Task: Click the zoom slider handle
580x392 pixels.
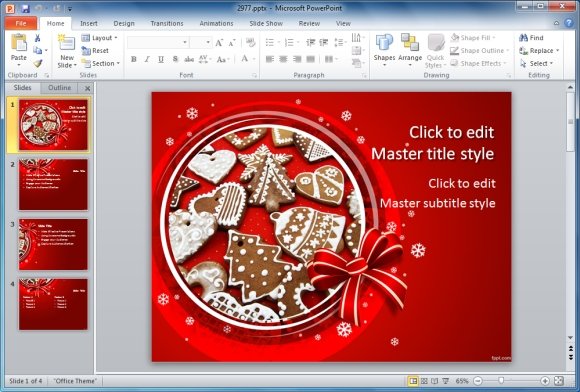Action: (501, 381)
